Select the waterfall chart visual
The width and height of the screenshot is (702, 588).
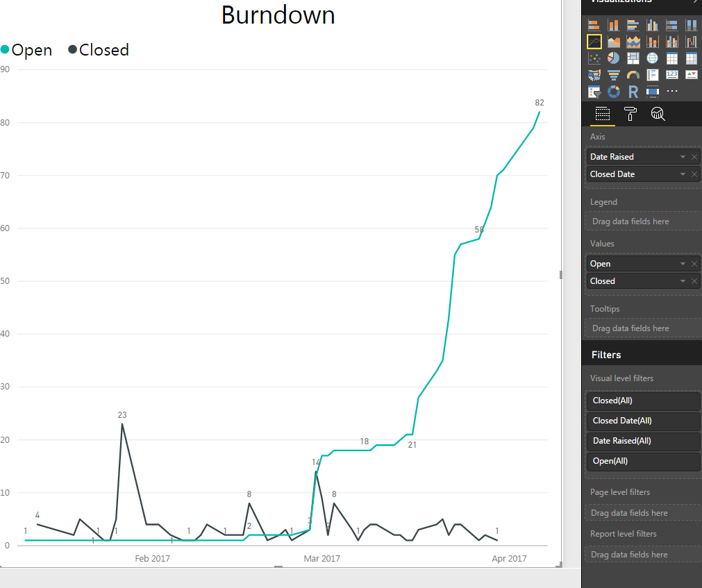[x=692, y=42]
